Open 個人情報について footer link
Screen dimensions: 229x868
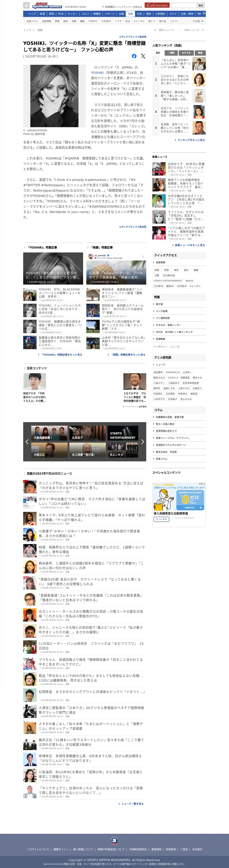83,849
